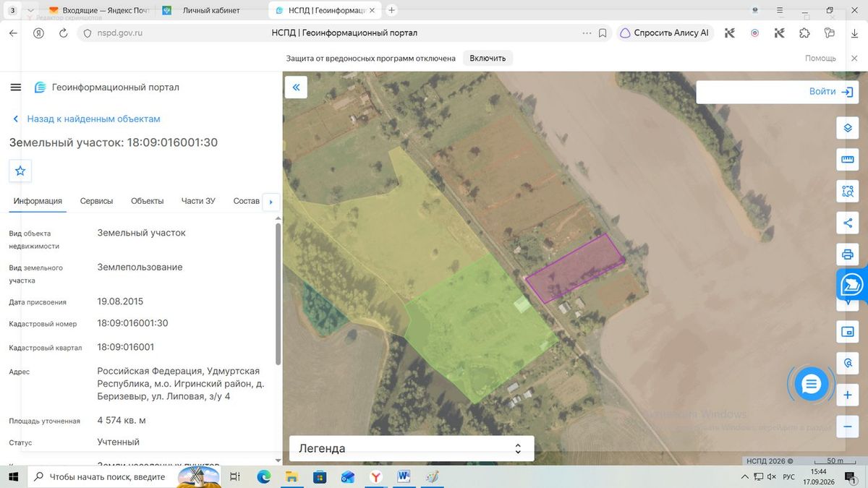This screenshot has width=868, height=488.
Task: Switch to the Сервисы tab
Action: 96,201
